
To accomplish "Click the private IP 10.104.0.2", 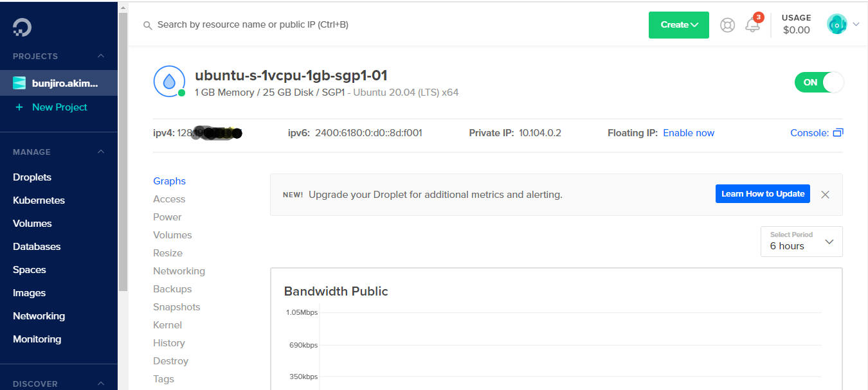I will 540,133.
